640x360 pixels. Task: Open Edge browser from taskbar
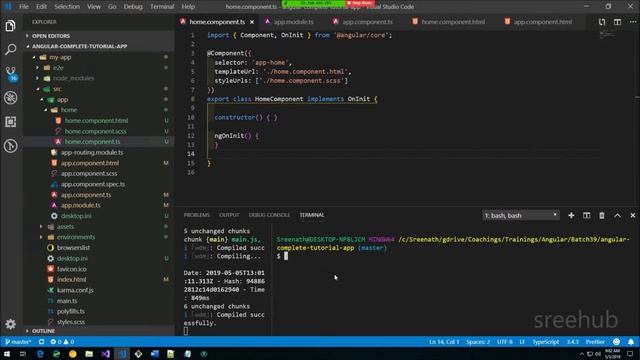[40, 354]
